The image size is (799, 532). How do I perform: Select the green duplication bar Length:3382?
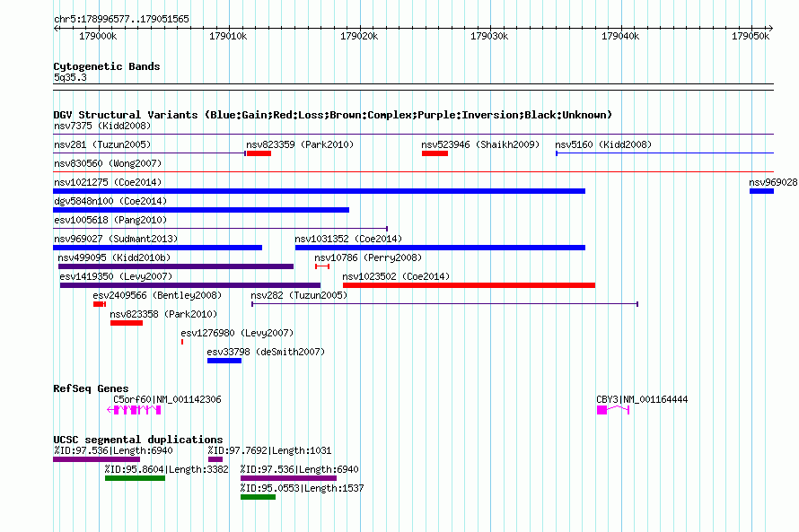[135, 478]
